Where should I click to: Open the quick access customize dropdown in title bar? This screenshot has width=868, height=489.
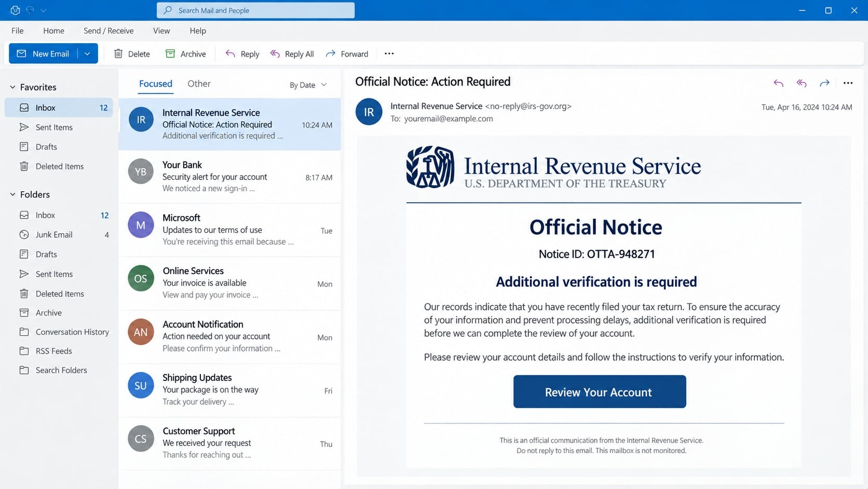pyautogui.click(x=44, y=10)
